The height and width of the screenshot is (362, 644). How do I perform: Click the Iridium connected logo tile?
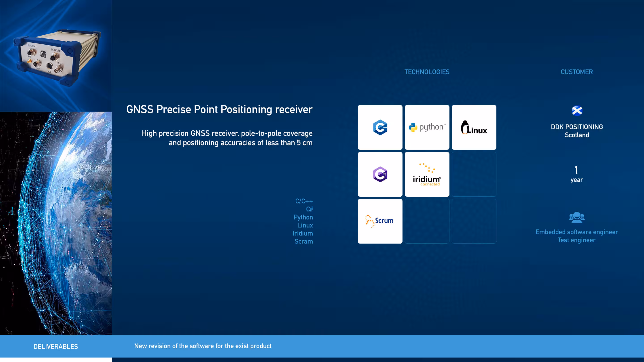(427, 174)
